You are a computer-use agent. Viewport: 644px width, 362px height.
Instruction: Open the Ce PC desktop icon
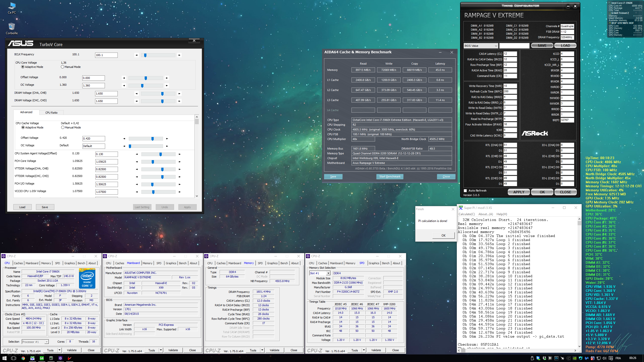pyautogui.click(x=12, y=8)
